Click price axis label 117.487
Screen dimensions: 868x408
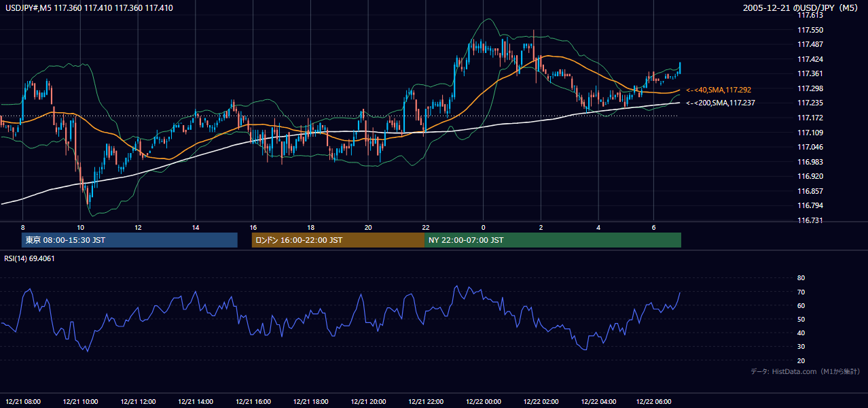(x=809, y=44)
